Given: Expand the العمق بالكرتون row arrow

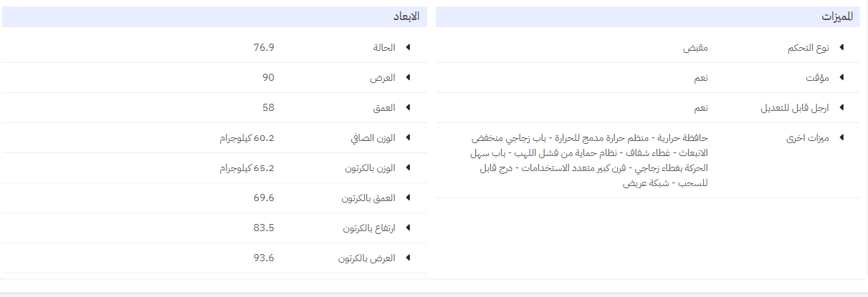Looking at the screenshot, I should pyautogui.click(x=408, y=198).
